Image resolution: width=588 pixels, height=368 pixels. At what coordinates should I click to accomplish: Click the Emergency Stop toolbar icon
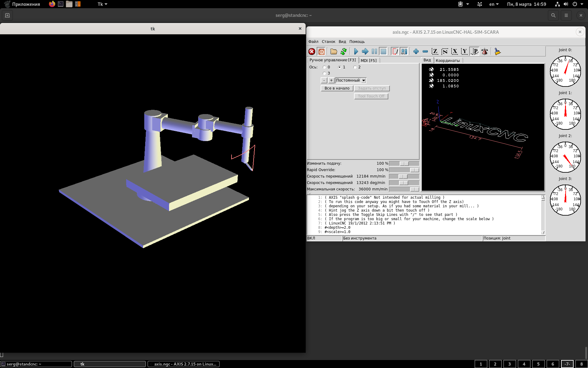point(312,52)
